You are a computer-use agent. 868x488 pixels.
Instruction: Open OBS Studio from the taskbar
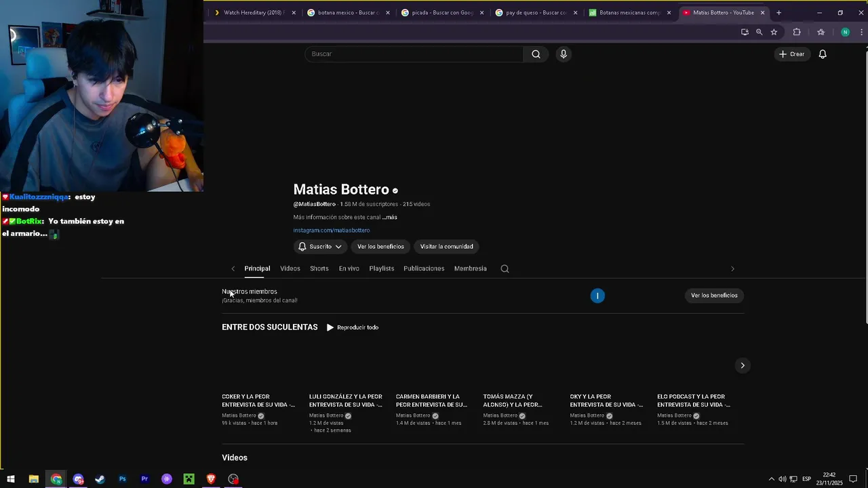(x=233, y=479)
